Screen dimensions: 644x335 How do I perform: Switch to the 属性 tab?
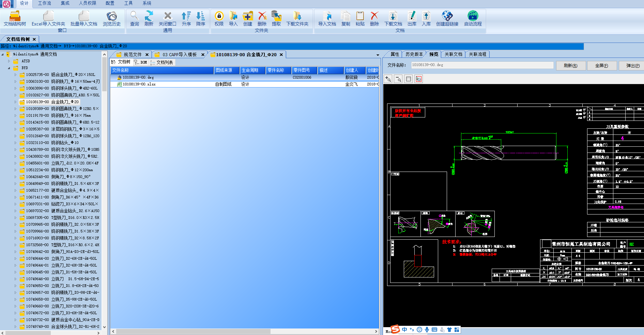(395, 54)
